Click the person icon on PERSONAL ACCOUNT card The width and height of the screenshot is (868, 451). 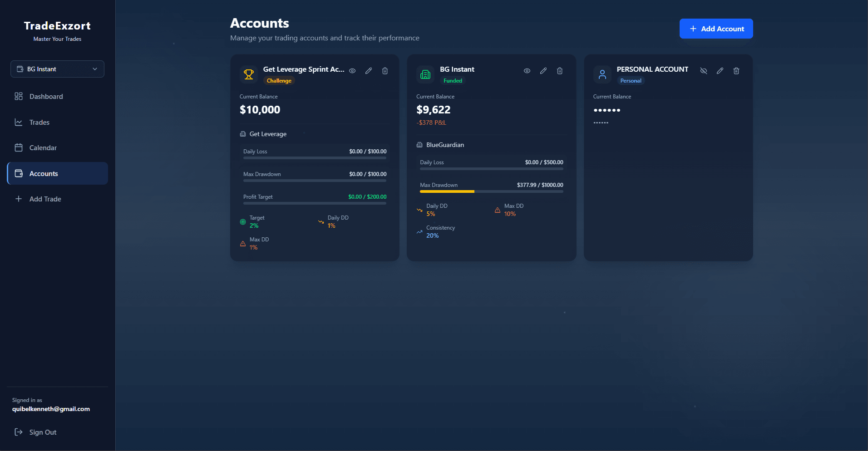pyautogui.click(x=602, y=74)
